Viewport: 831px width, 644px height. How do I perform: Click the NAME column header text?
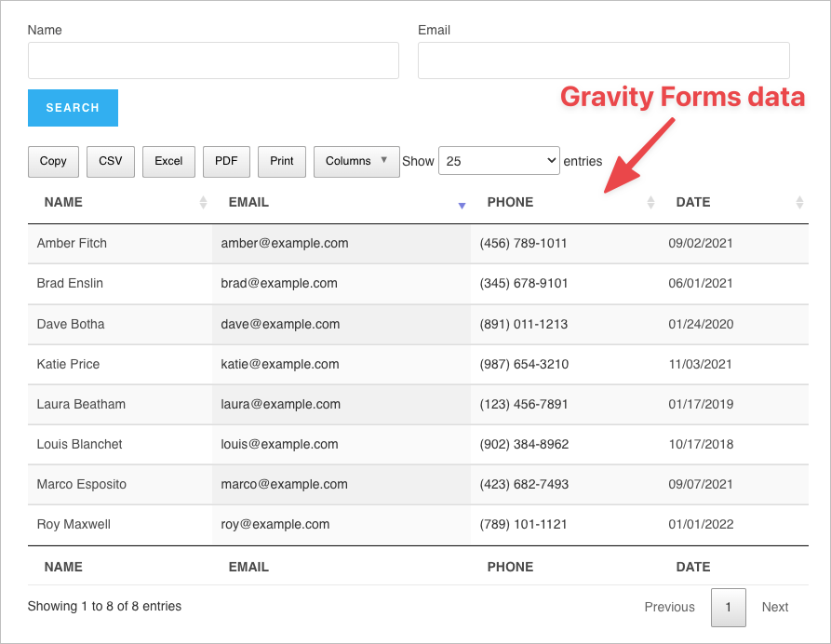pos(63,203)
